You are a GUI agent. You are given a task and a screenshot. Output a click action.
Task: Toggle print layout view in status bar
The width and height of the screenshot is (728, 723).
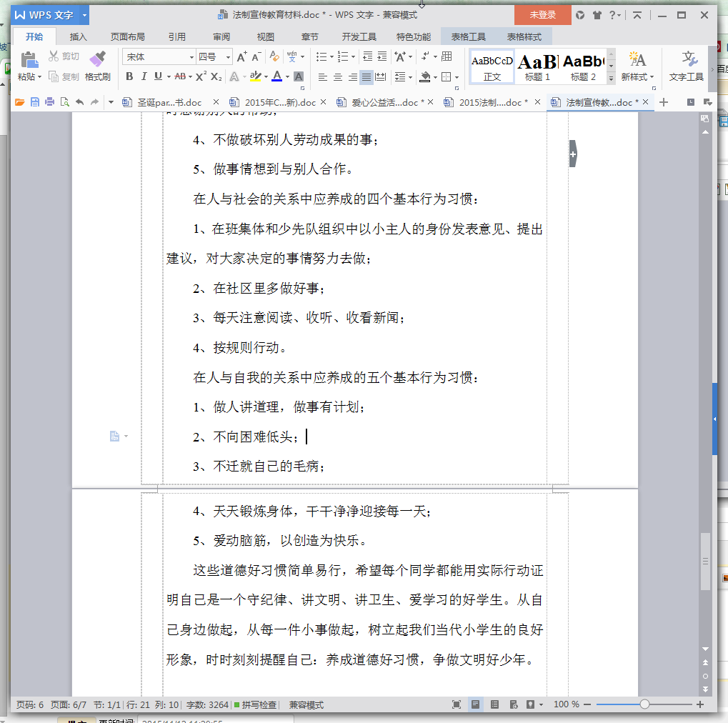click(475, 704)
